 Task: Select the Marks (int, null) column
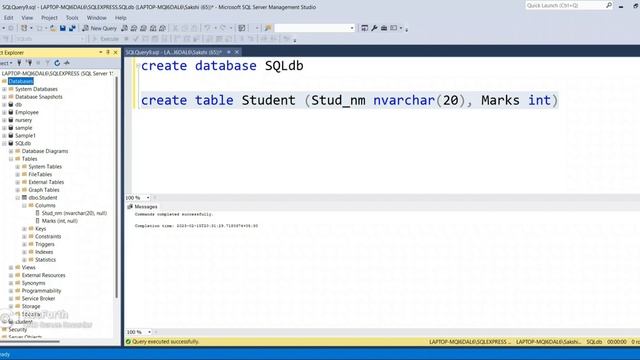[x=60, y=221]
